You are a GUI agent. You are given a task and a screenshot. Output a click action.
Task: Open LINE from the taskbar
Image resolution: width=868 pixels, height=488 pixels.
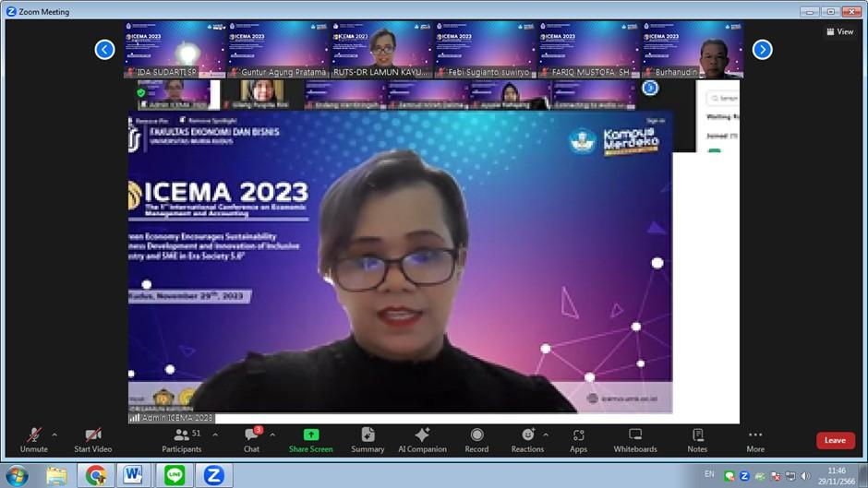click(x=175, y=475)
